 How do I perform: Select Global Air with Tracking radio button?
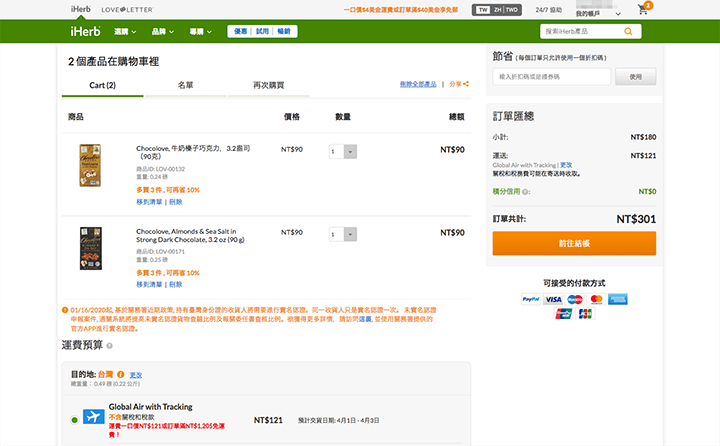point(74,420)
